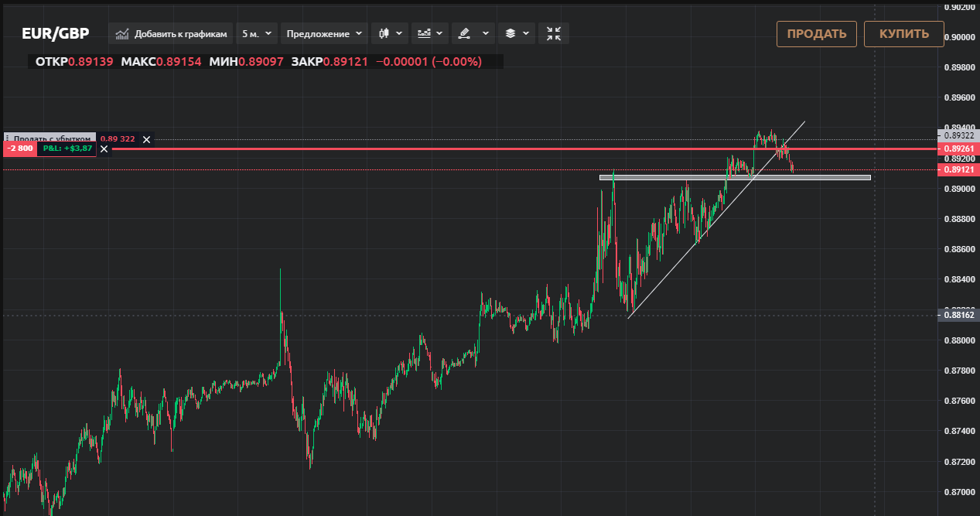The height and width of the screenshot is (516, 980).
Task: Click the EUR/GBP symbol name
Action: [x=55, y=34]
